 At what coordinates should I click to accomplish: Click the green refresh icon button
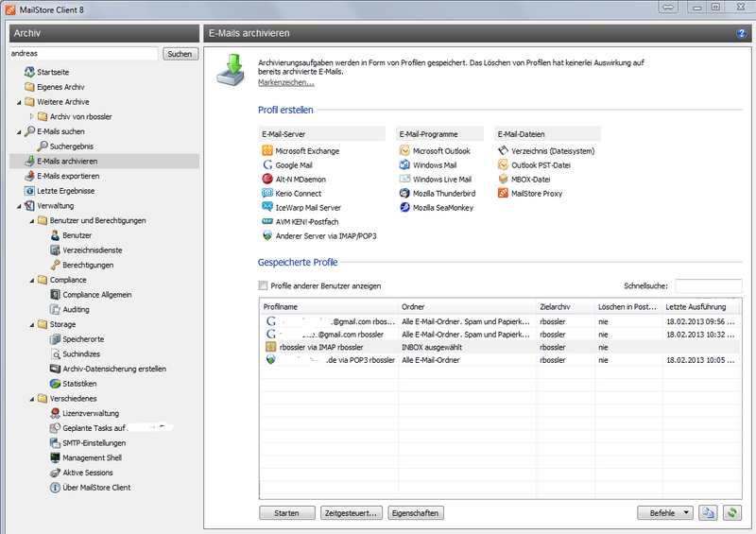click(x=732, y=513)
